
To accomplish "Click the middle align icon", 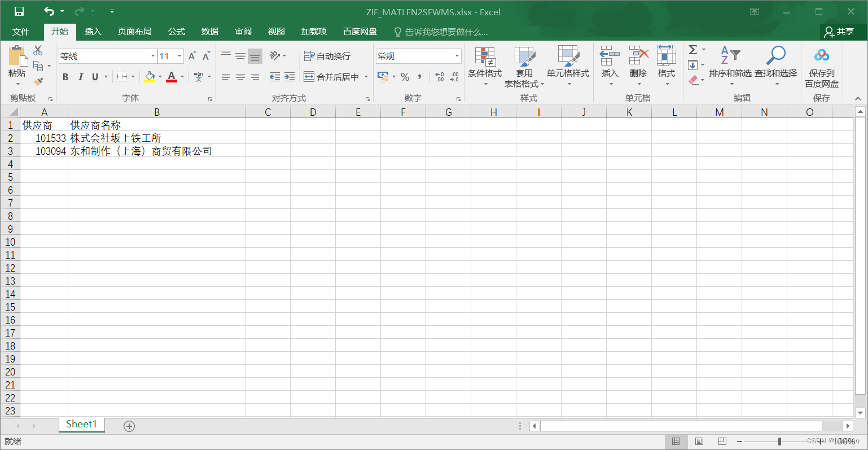I will click(240, 56).
